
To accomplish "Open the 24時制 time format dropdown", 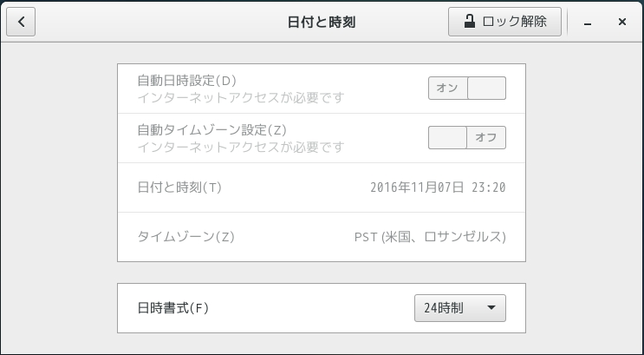I will 459,308.
